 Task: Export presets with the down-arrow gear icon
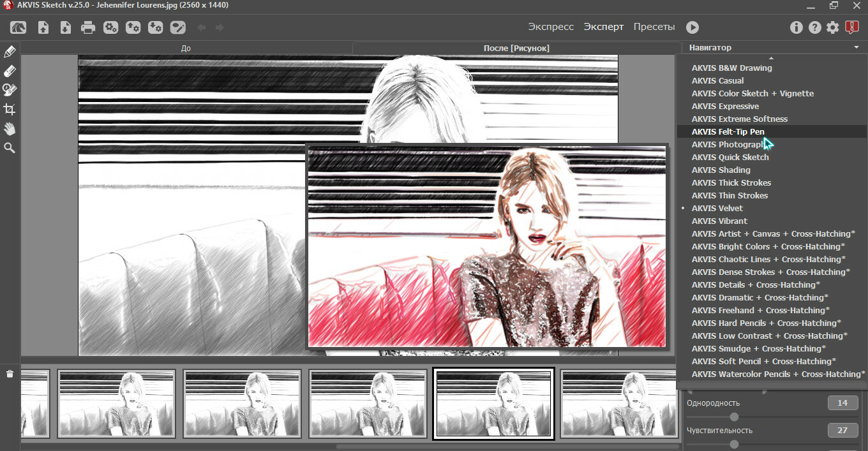click(155, 27)
